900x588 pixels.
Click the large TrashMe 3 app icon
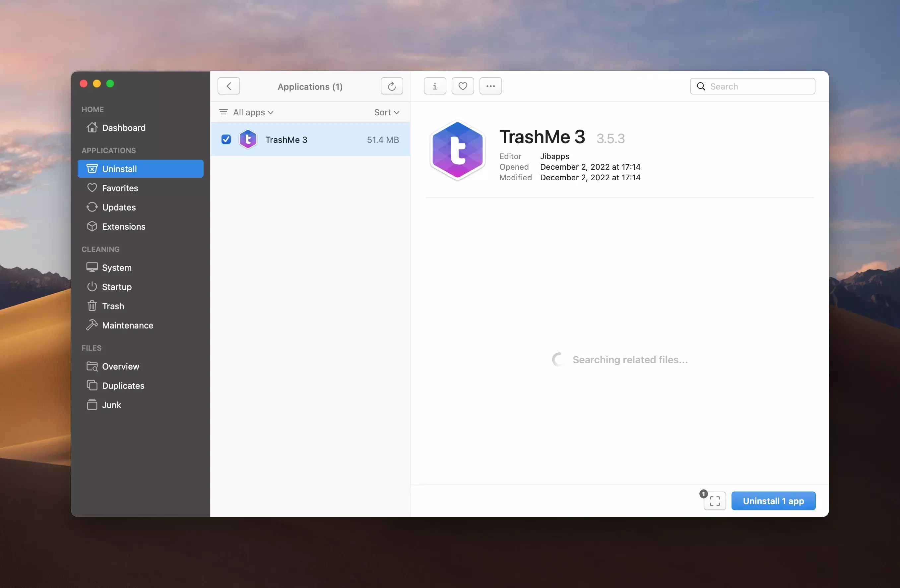click(458, 150)
